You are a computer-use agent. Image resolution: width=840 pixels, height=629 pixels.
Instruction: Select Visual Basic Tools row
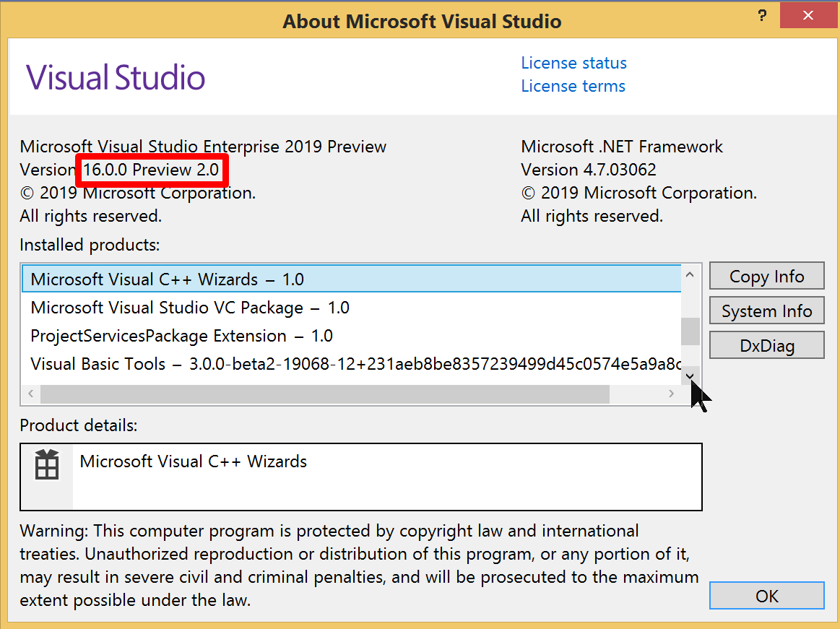(x=352, y=364)
